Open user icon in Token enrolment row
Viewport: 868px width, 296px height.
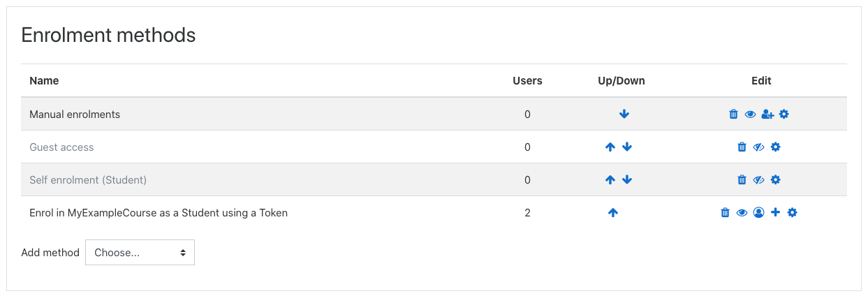(x=758, y=212)
